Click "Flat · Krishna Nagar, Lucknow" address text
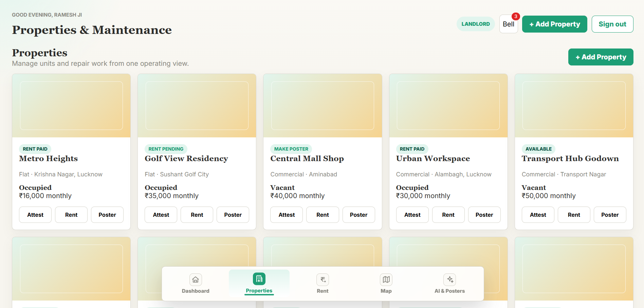 tap(61, 174)
